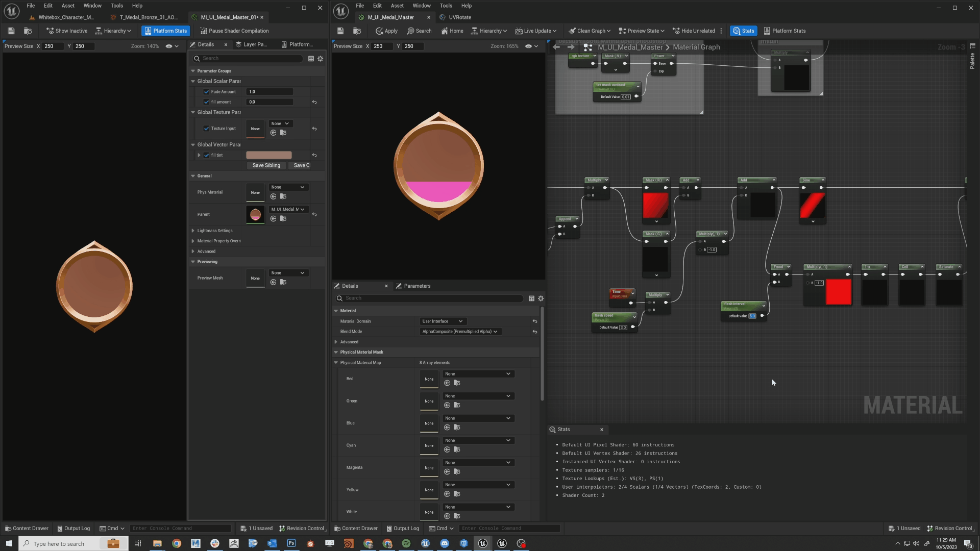Screen dimensions: 980x551
Task: Open Output Log in material instance window
Action: pos(73,529)
